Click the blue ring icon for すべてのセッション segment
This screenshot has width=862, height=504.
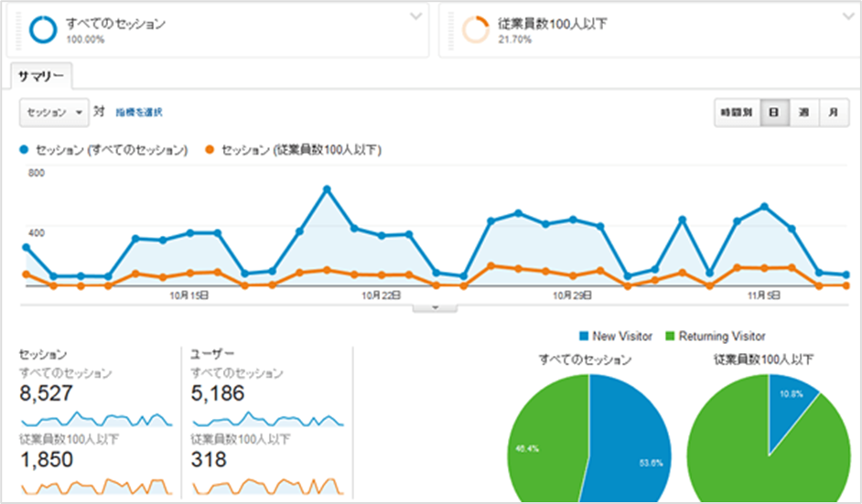pos(43,29)
